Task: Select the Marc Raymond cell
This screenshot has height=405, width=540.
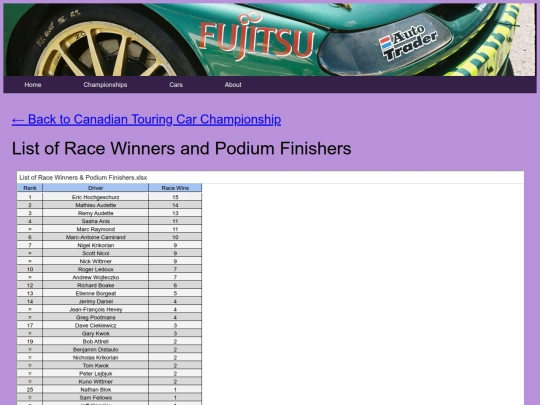Action: click(95, 229)
